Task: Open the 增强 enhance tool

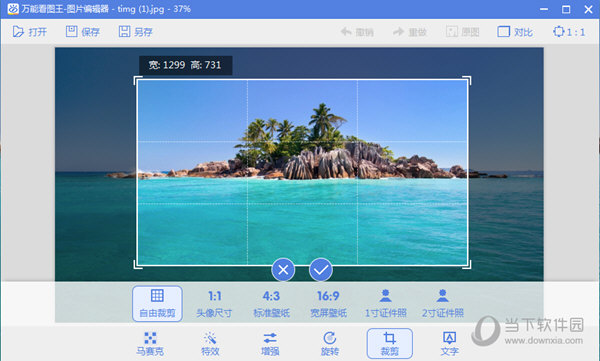Action: point(270,344)
